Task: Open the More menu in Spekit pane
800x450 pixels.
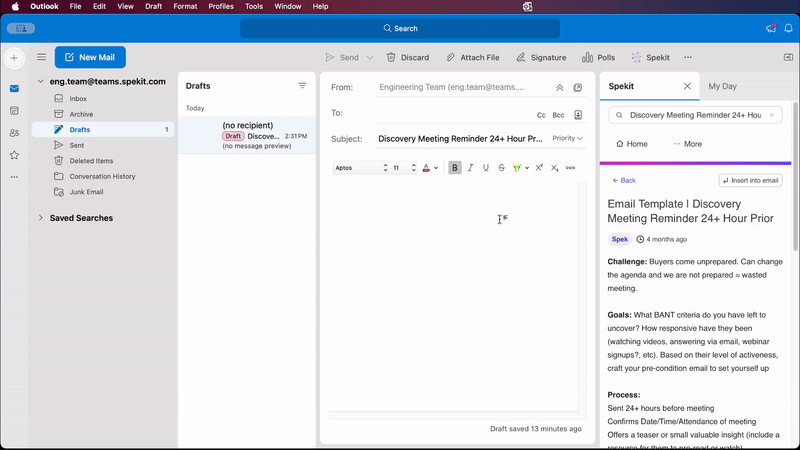Action: (x=687, y=144)
